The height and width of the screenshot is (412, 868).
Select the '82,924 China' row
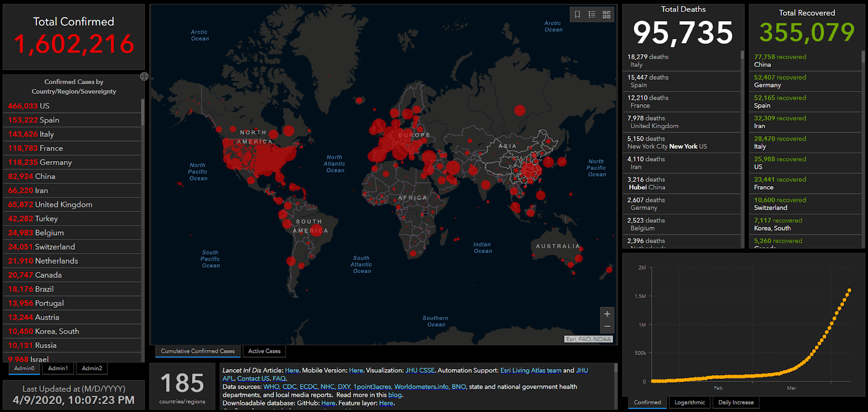pos(73,176)
